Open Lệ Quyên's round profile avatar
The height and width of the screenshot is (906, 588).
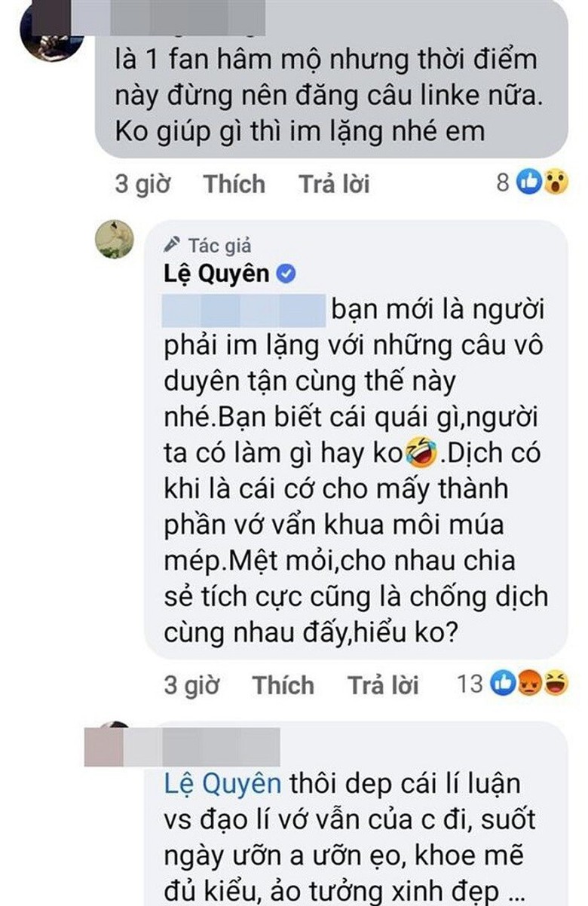(x=115, y=240)
